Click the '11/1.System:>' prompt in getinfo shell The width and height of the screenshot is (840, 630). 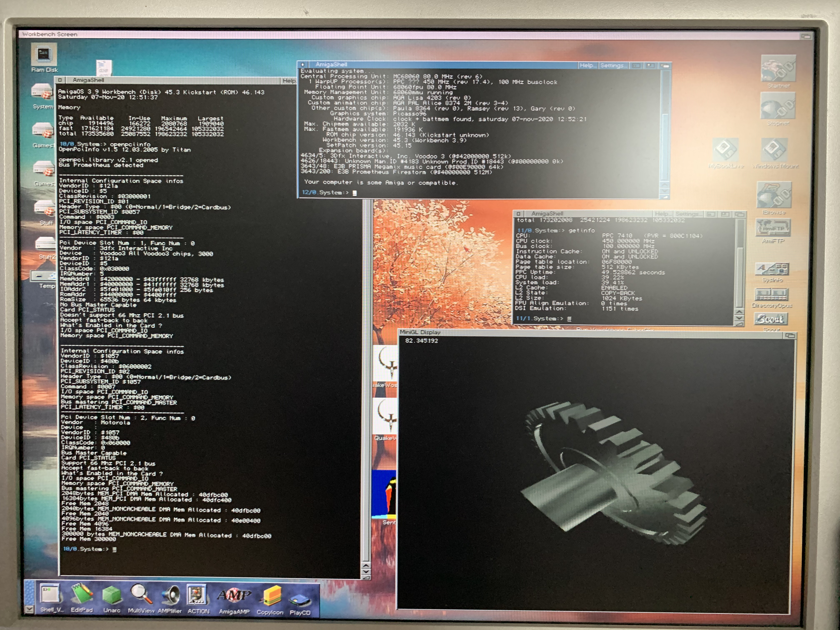point(540,318)
